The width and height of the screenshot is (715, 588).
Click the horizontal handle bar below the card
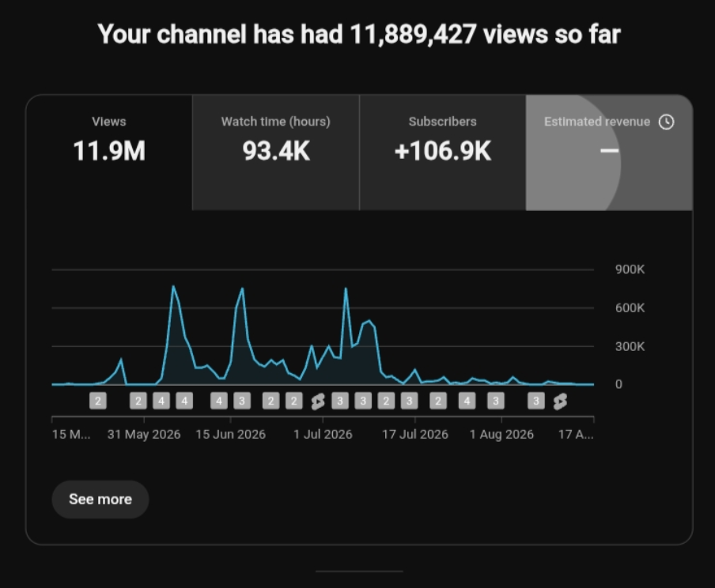click(x=359, y=571)
